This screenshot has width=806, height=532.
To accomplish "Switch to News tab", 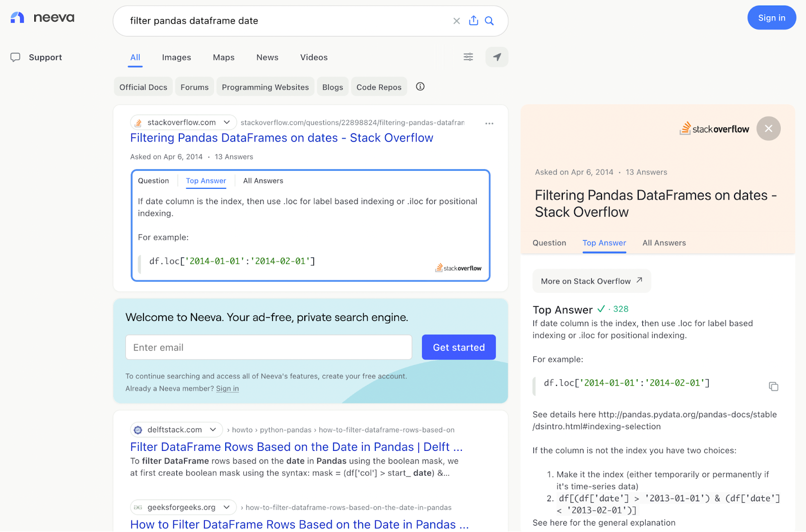I will tap(267, 57).
